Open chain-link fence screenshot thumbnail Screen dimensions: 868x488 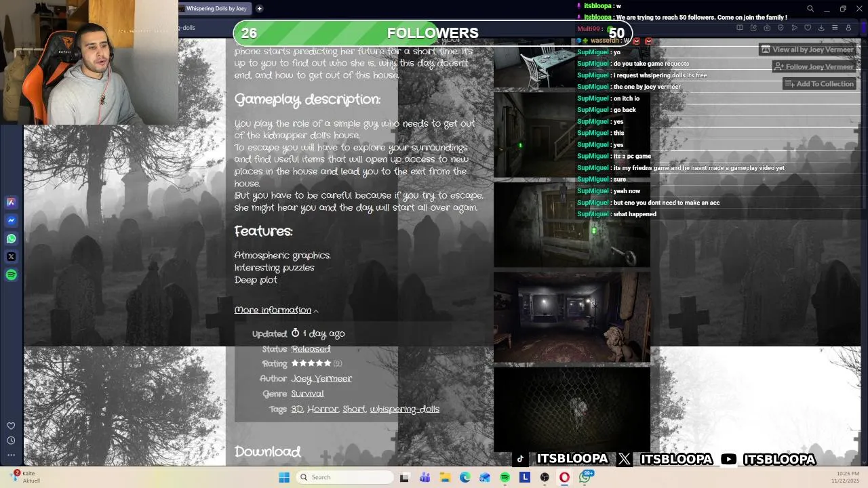(572, 409)
